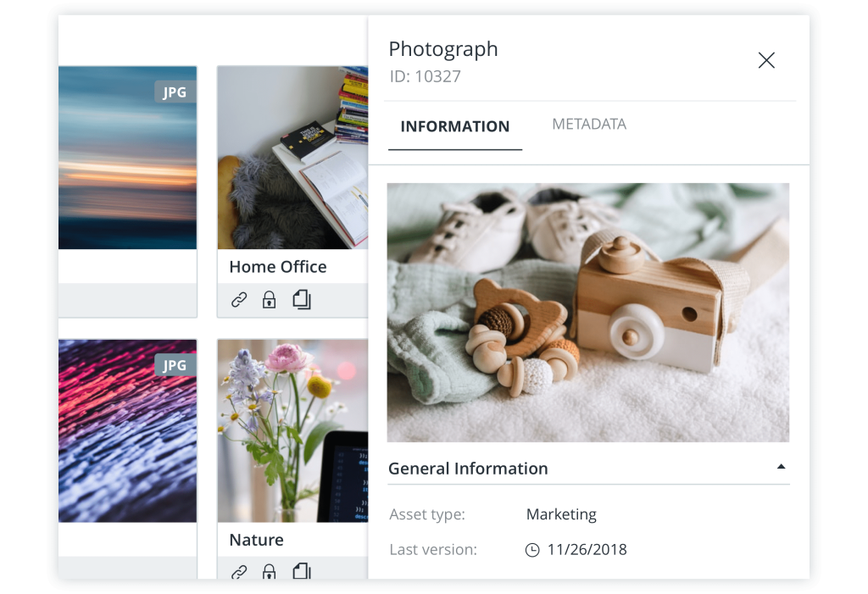The height and width of the screenshot is (594, 868).
Task: Close the Photograph detail panel
Action: click(x=766, y=60)
